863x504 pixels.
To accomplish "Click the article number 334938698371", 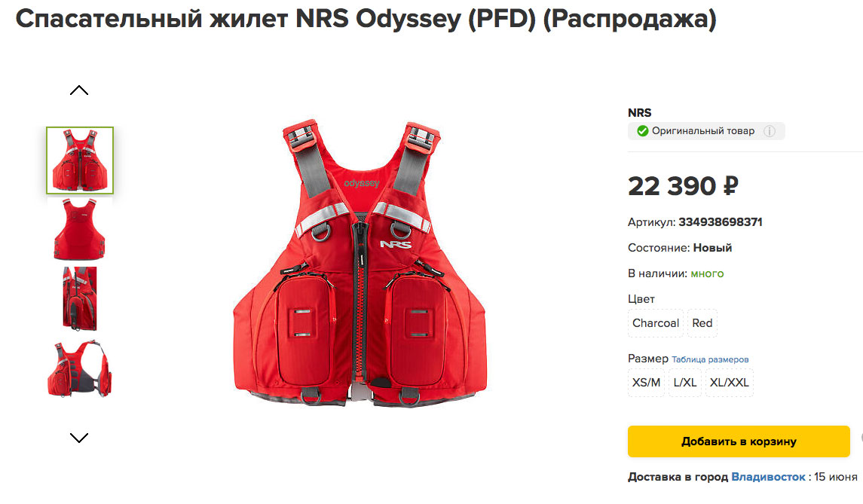I will click(x=721, y=222).
